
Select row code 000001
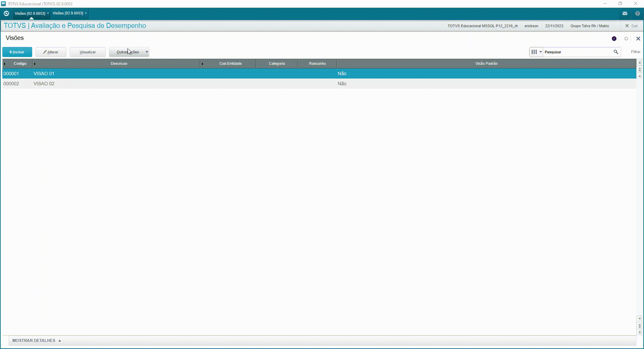click(x=11, y=73)
